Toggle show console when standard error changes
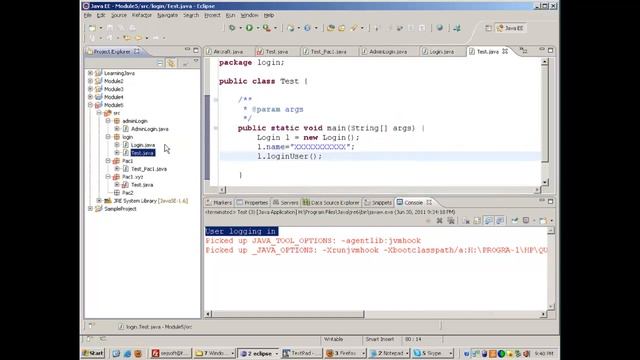The width and height of the screenshot is (640, 360). pos(500,220)
